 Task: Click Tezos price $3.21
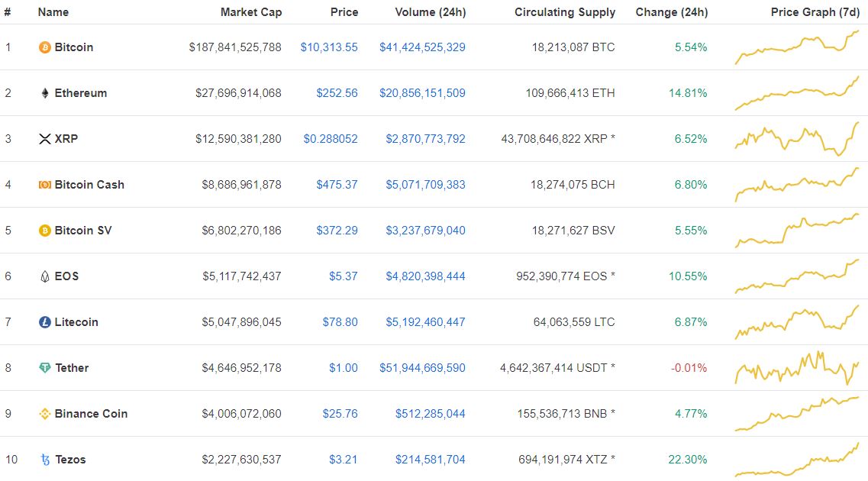pyautogui.click(x=344, y=460)
